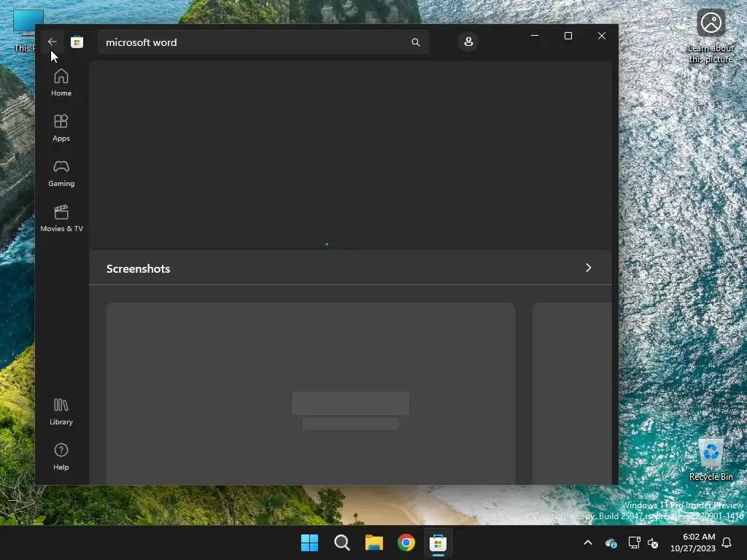Click the network status tray icon
The image size is (747, 560).
[x=634, y=542]
